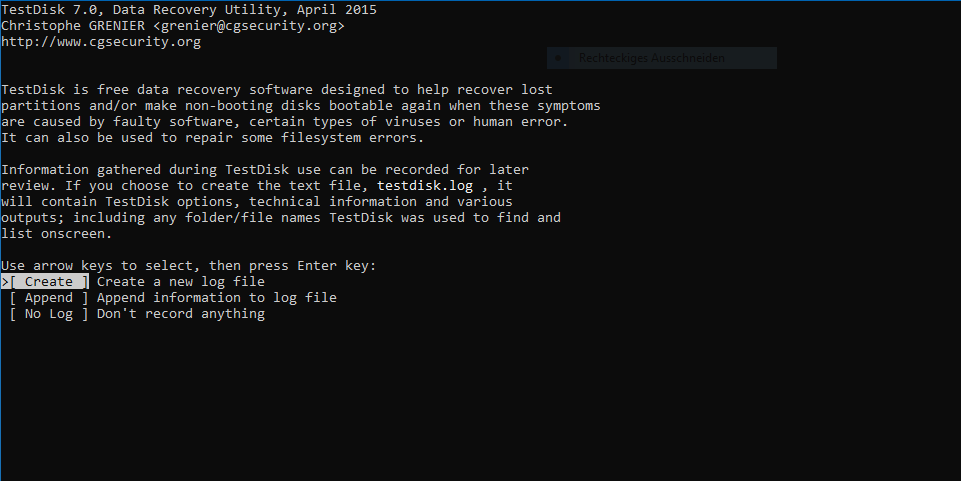Open the http://www.cgsecurity.org URL
The image size is (961, 481).
101,42
